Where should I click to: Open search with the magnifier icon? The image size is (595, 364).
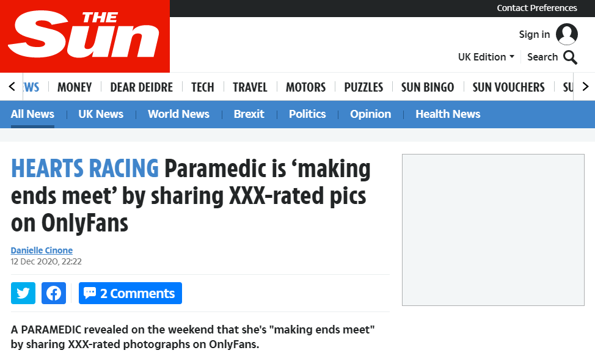(570, 57)
